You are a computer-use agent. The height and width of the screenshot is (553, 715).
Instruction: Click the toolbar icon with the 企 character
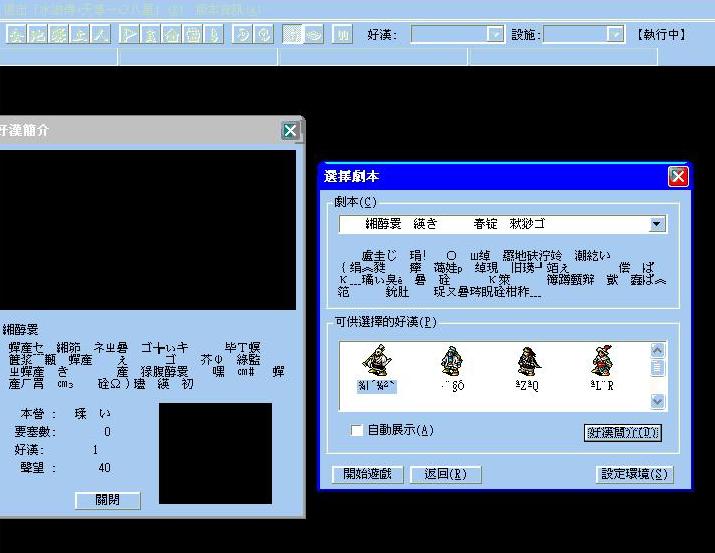[80, 35]
